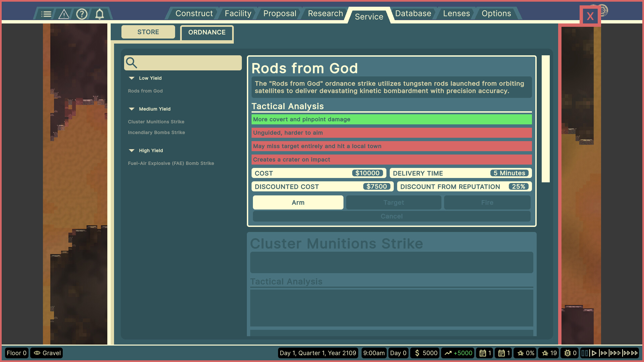Click the star rating 19 indicator
Viewport: 644px width, 362px height.
tap(549, 353)
